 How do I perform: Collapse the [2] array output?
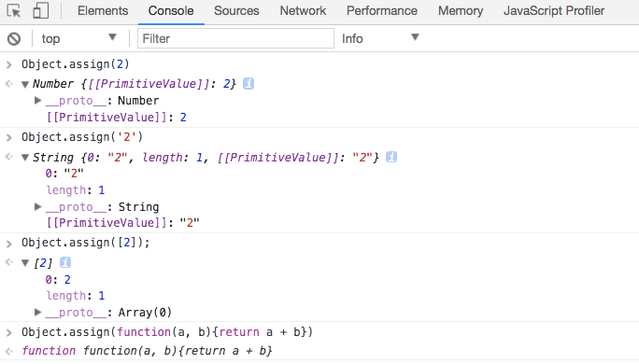click(x=25, y=263)
